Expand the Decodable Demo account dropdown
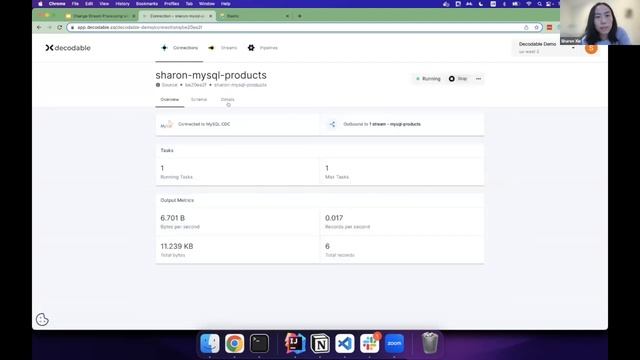Image resolution: width=640 pixels, height=360 pixels. click(x=547, y=47)
